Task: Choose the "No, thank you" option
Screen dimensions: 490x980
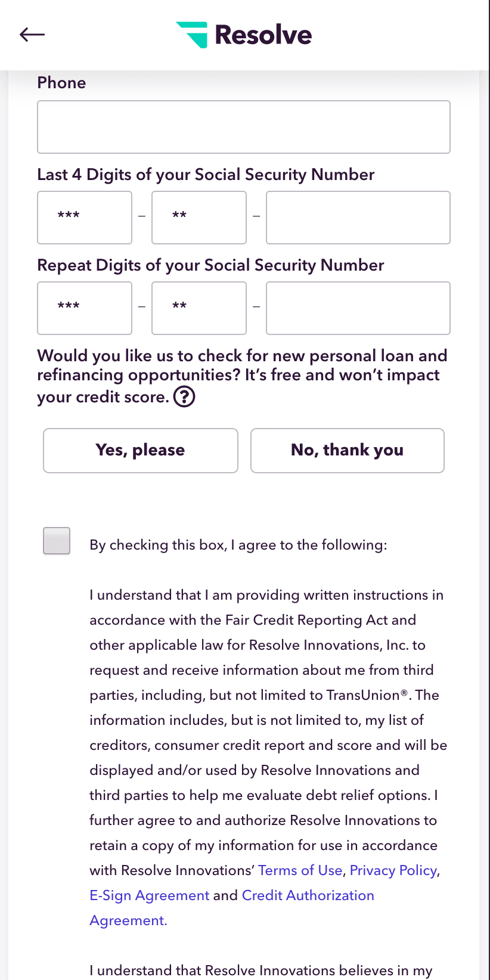Action: click(x=348, y=451)
